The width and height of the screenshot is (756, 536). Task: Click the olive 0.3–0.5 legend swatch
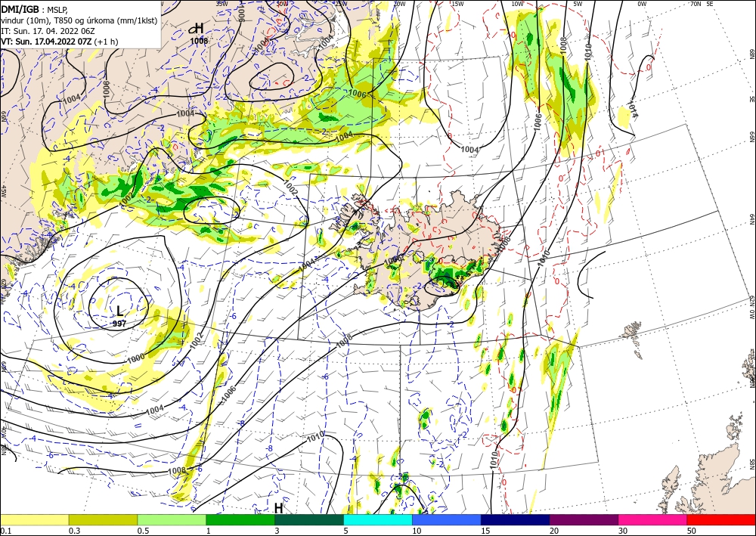103,519
